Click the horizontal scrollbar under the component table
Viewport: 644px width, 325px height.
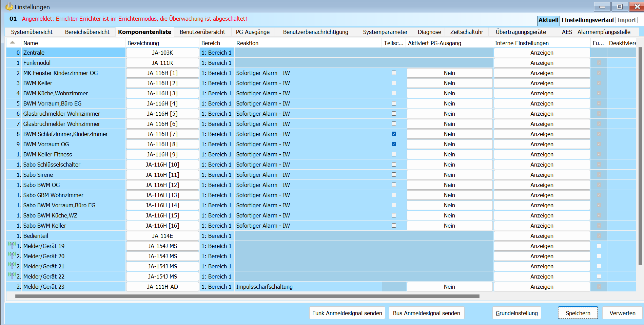coord(247,296)
